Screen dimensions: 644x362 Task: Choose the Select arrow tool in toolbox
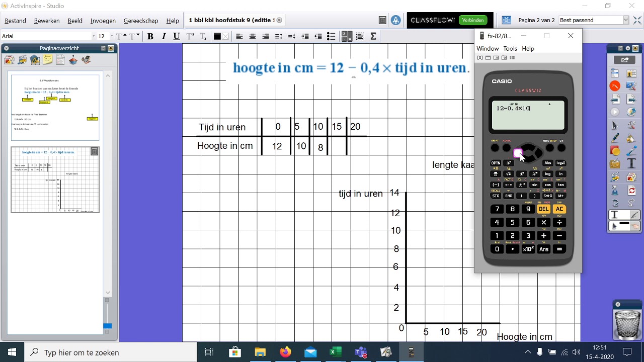click(x=615, y=125)
